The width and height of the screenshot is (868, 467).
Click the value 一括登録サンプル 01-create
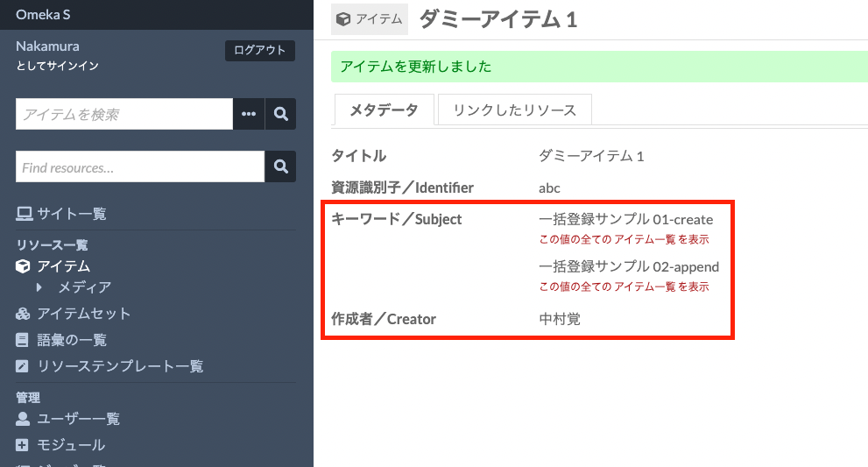click(625, 219)
